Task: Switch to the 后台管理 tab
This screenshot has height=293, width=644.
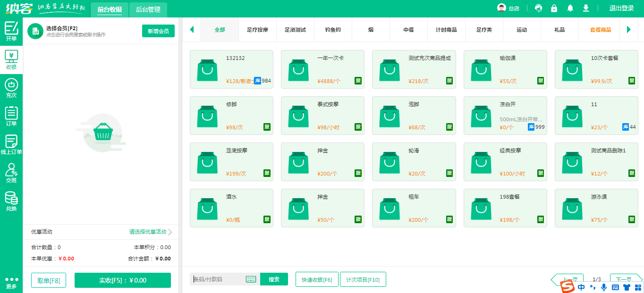Action: [148, 9]
